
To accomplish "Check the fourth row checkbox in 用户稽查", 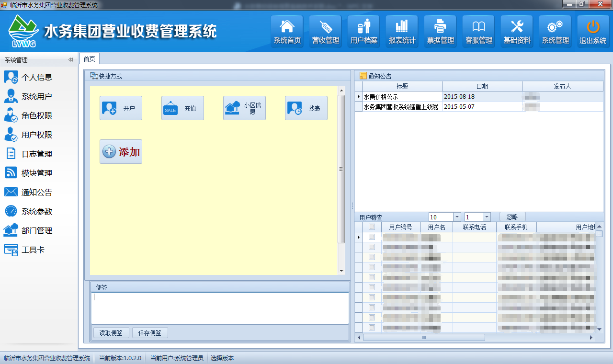I will pos(372,267).
